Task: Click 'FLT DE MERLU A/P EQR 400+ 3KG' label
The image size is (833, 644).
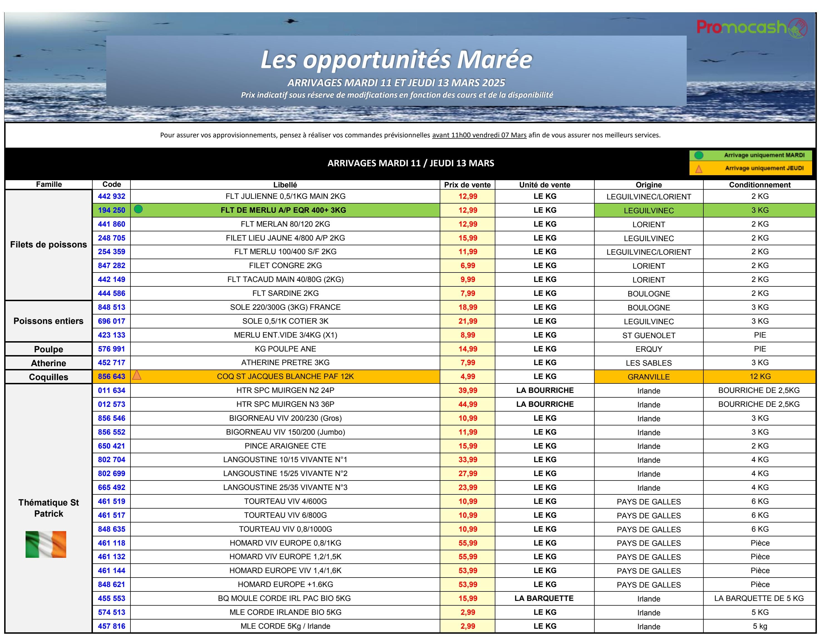Action: click(x=283, y=210)
